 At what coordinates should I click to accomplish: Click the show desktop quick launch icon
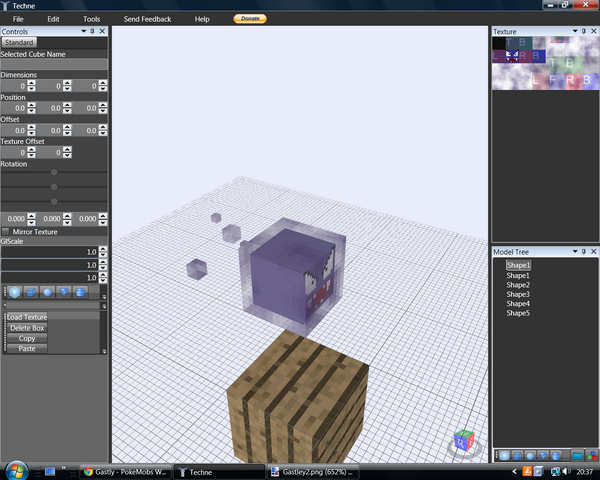50,472
